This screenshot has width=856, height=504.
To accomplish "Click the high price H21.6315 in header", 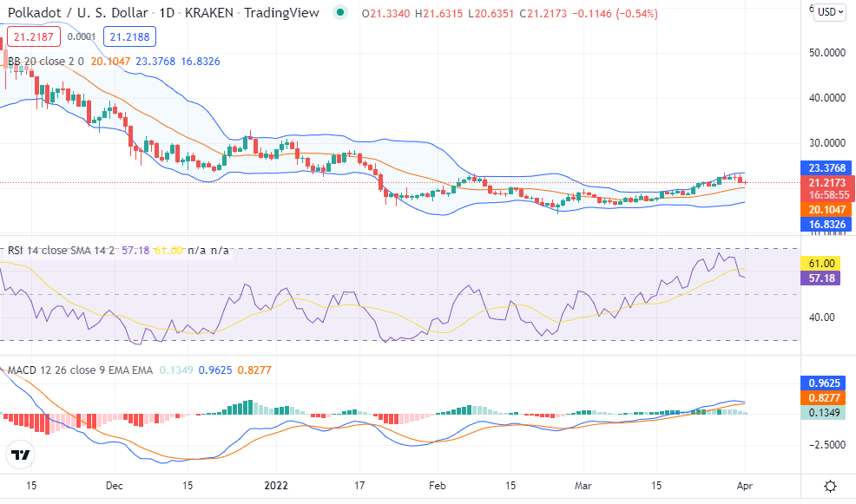I will pyautogui.click(x=438, y=14).
